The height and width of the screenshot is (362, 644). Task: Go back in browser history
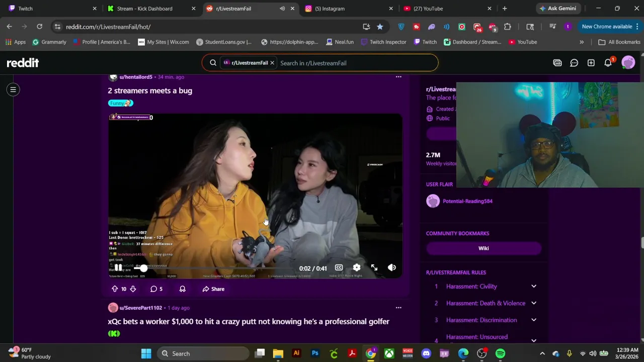pyautogui.click(x=10, y=27)
